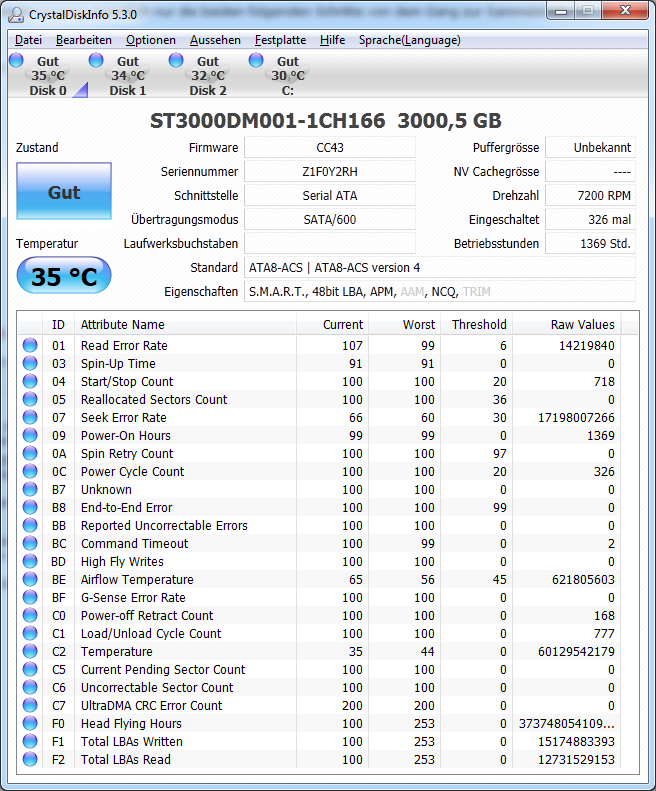
Task: Click status orb for Total LBAs Read
Action: pos(30,759)
